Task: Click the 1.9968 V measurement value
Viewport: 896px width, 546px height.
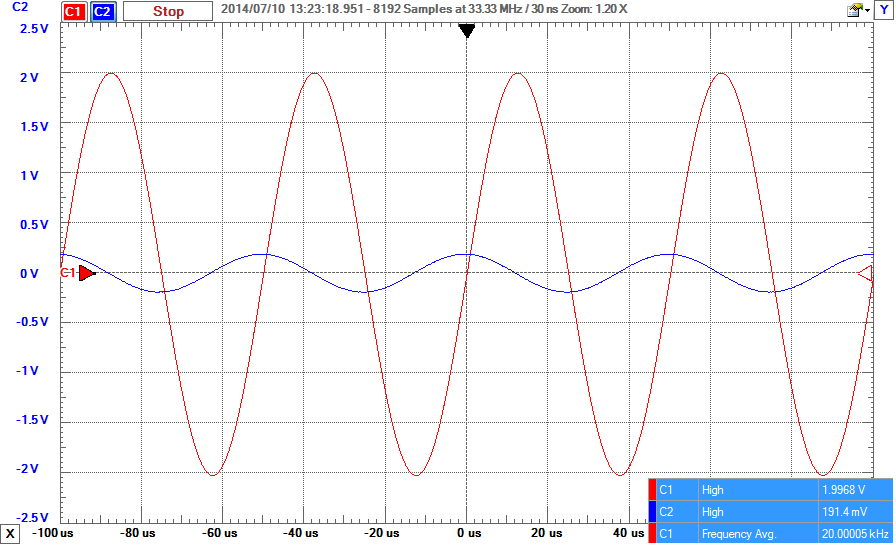Action: pyautogui.click(x=843, y=490)
